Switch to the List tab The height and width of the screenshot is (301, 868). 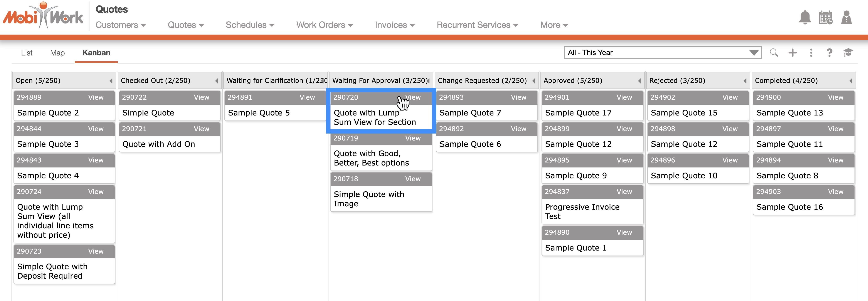(27, 53)
